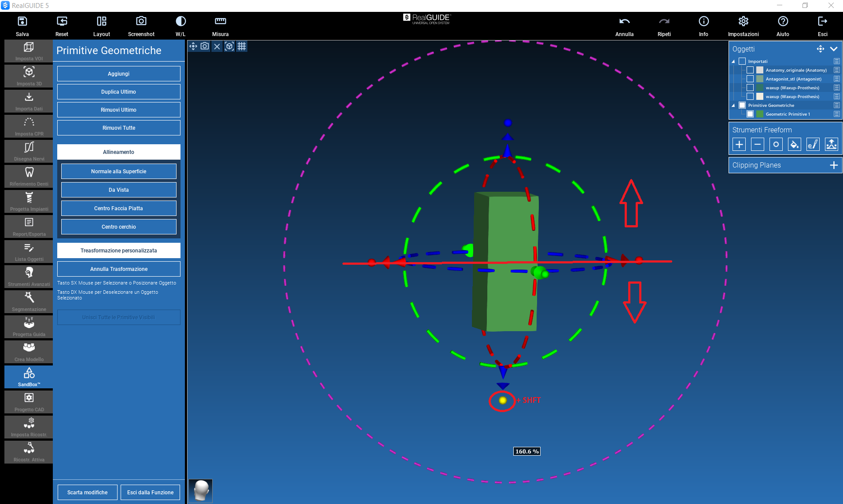Check the Antagonist_stl object checkbox
The width and height of the screenshot is (843, 504).
tap(750, 79)
